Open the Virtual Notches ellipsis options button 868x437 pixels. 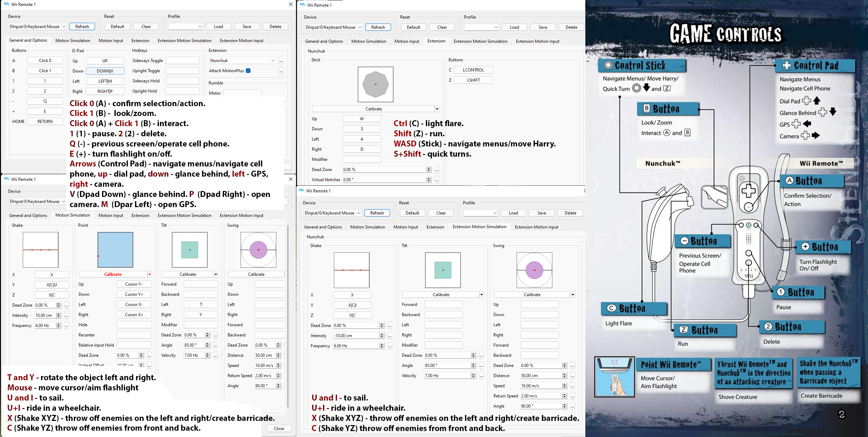click(x=437, y=180)
